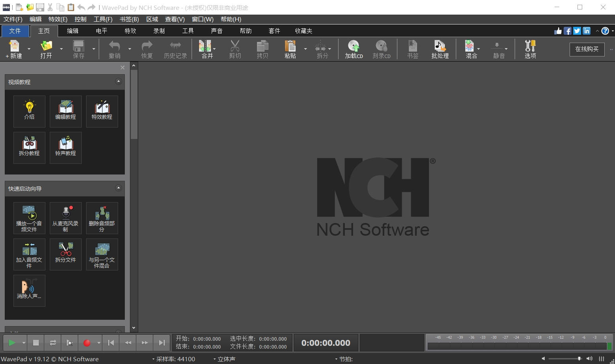Click the New (新建) file icon
Image resolution: width=615 pixels, height=364 pixels.
pyautogui.click(x=14, y=49)
